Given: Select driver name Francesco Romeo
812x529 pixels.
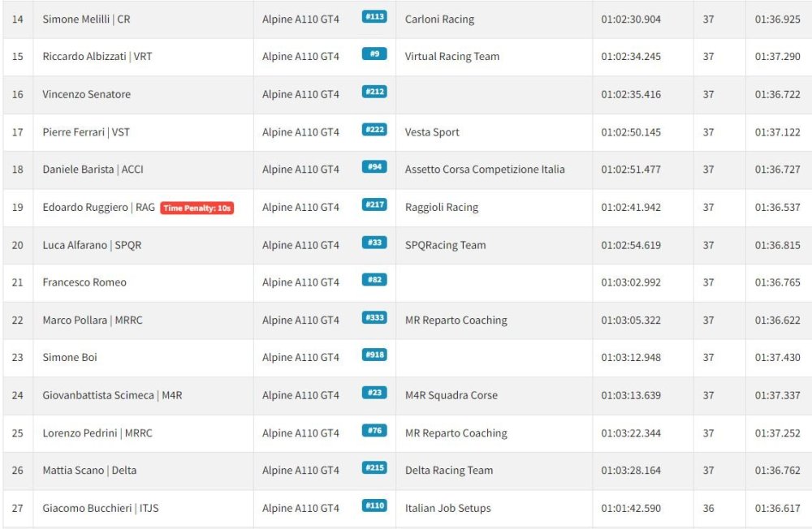Looking at the screenshot, I should point(84,282).
